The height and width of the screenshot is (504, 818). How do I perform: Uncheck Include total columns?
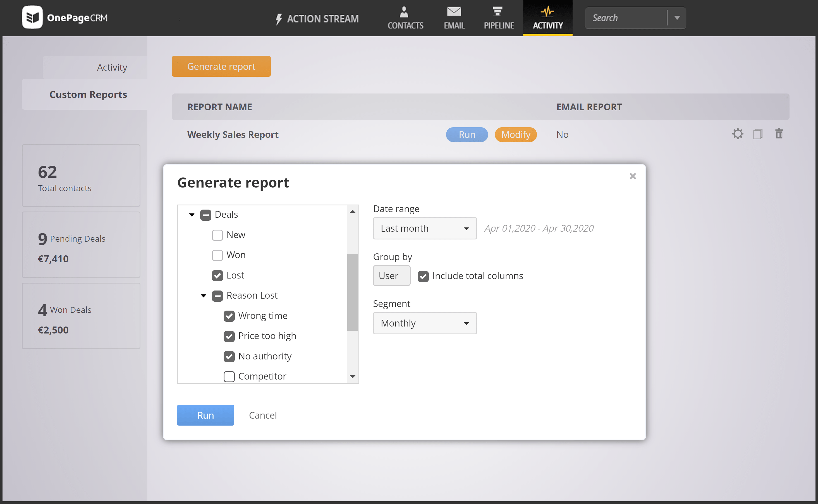pyautogui.click(x=423, y=276)
